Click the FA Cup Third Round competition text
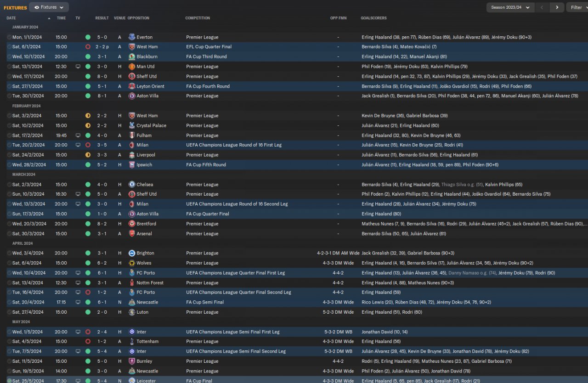Viewport: 588px width, 383px height. [206, 56]
